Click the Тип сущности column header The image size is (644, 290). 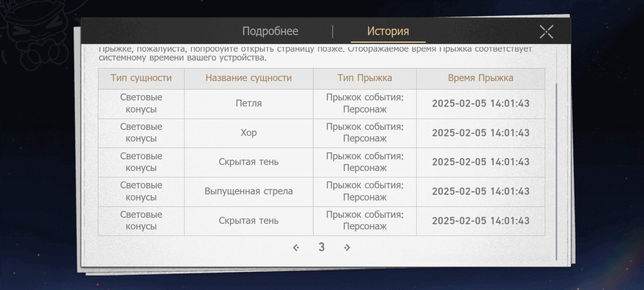coord(141,78)
